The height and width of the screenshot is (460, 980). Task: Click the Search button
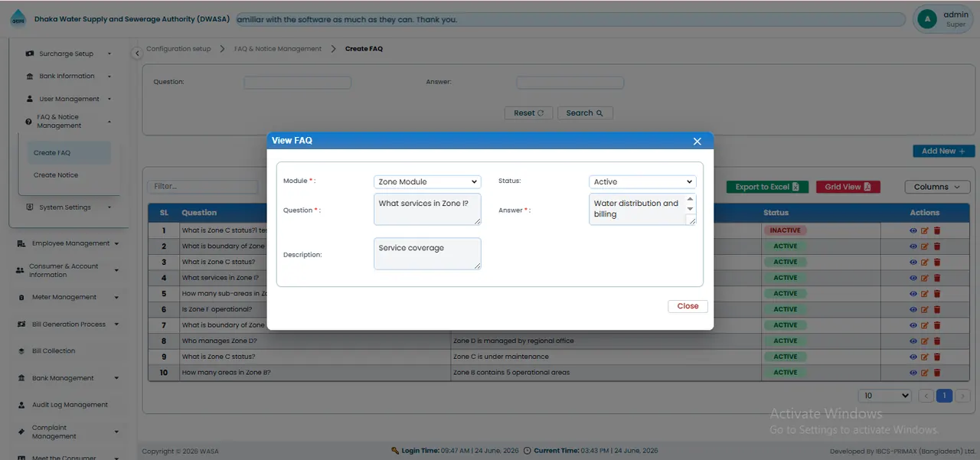[585, 113]
